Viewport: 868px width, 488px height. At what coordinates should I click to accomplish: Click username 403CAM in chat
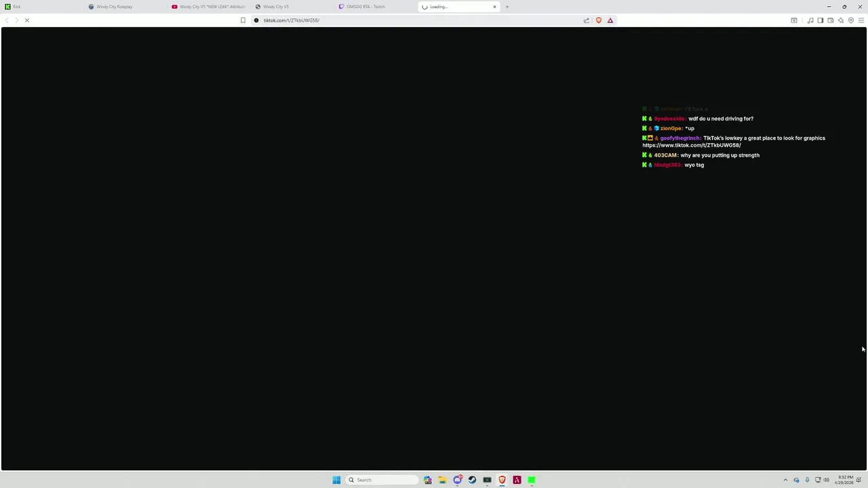tap(666, 155)
